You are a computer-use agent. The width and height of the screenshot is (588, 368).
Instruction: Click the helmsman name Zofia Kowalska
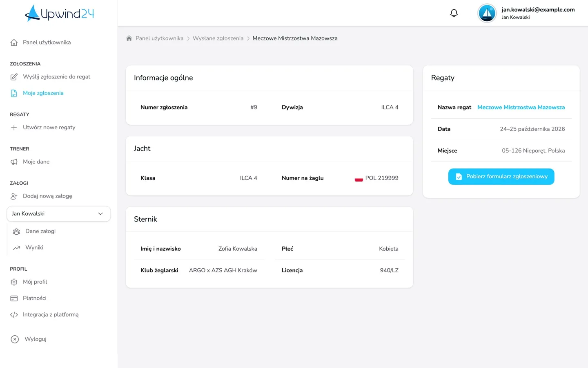point(238,249)
